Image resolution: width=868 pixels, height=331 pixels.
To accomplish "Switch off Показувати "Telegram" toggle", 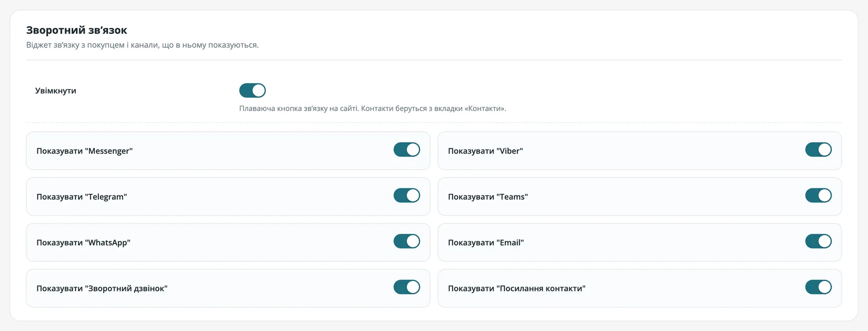I will (407, 195).
